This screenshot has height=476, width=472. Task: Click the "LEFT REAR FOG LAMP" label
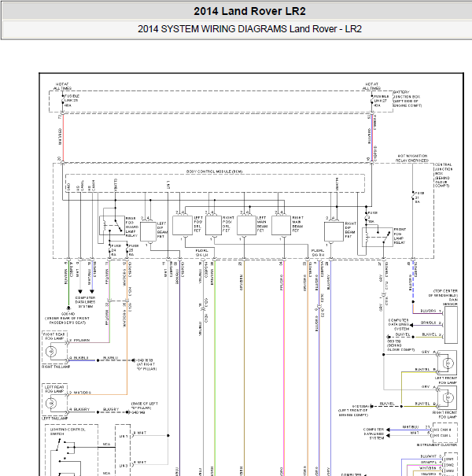[x=54, y=389]
